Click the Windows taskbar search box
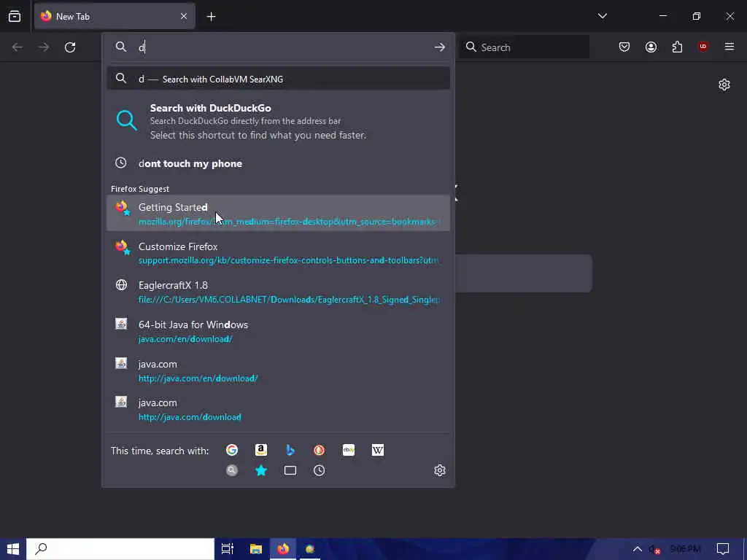747x560 pixels. [x=120, y=549]
